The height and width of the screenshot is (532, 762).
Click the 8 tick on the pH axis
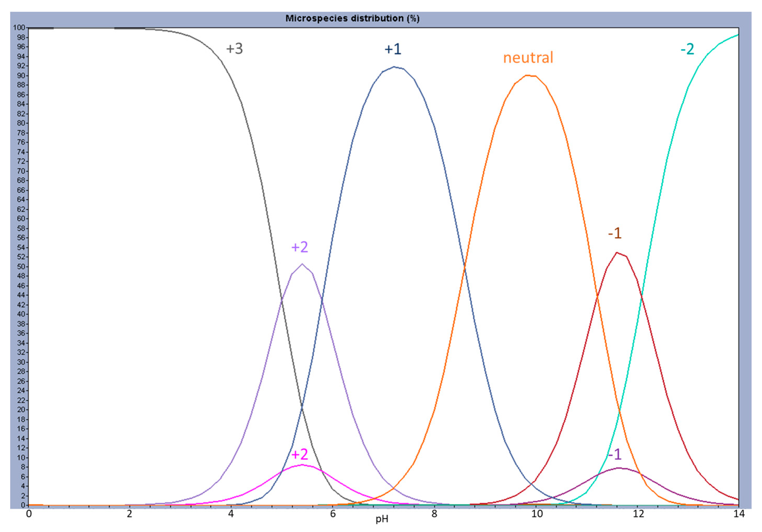tap(434, 514)
